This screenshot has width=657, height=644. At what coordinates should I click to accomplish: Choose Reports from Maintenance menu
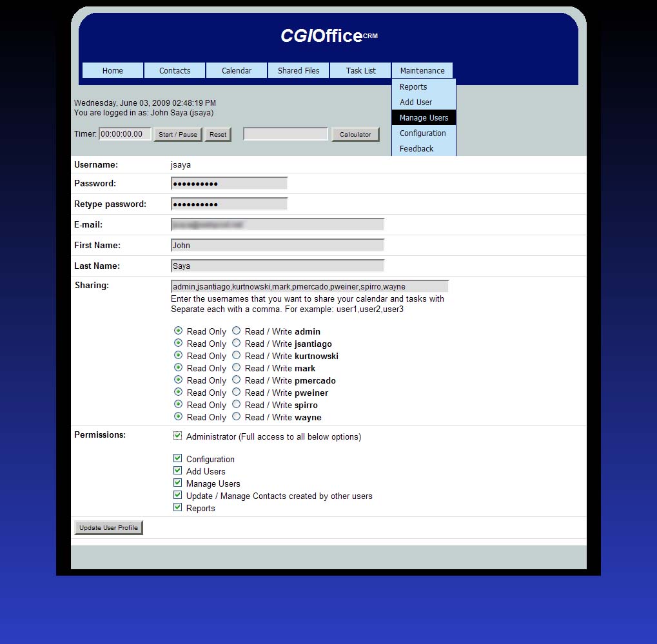[x=424, y=87]
